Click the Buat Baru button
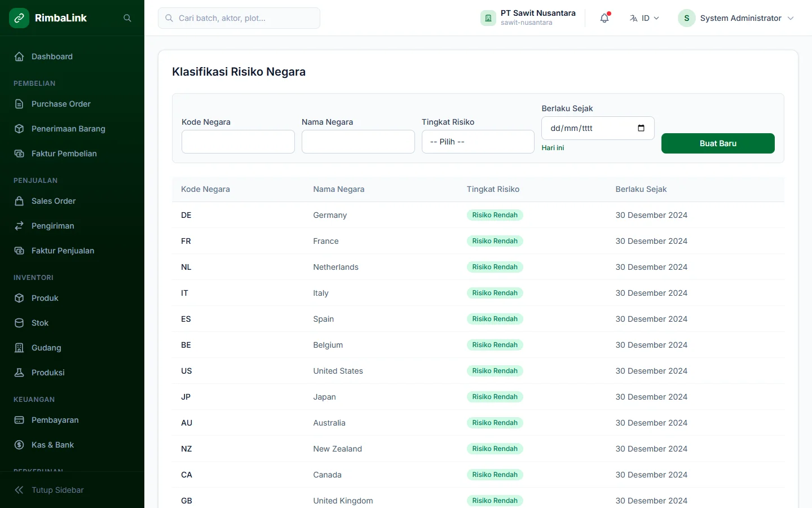 pos(718,143)
